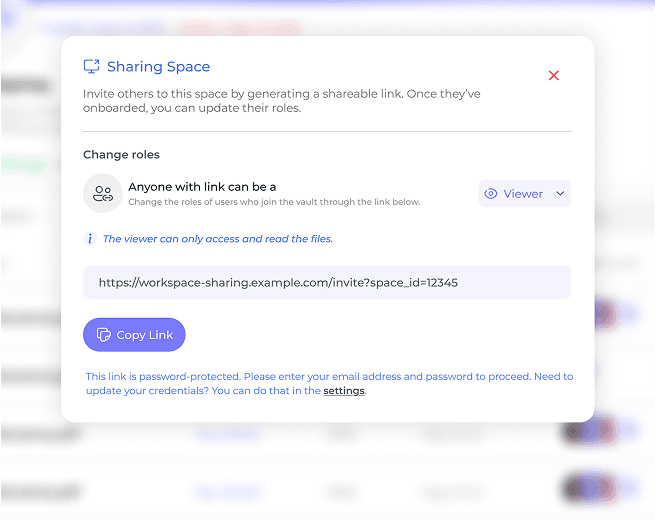This screenshot has width=655, height=520.
Task: Click the password-protected notice text
Action: tap(329, 383)
